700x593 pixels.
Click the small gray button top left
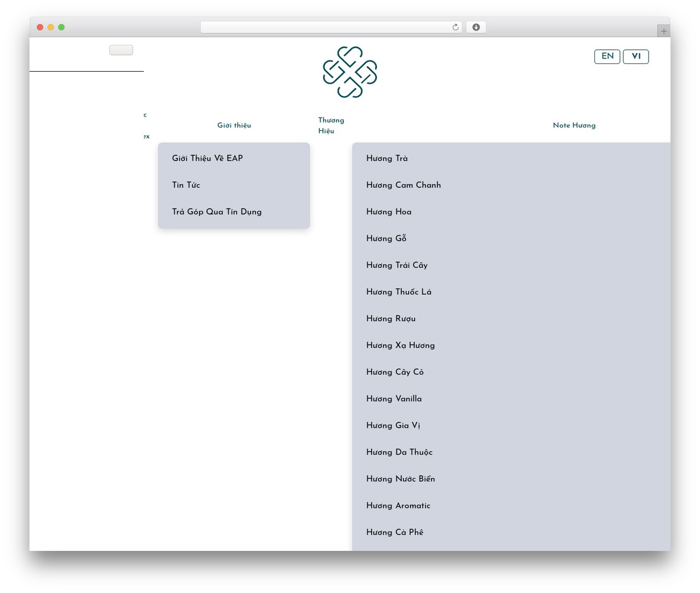(121, 50)
